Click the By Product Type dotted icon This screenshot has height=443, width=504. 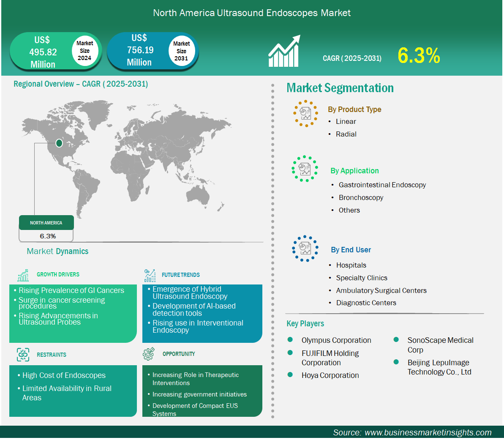(305, 113)
